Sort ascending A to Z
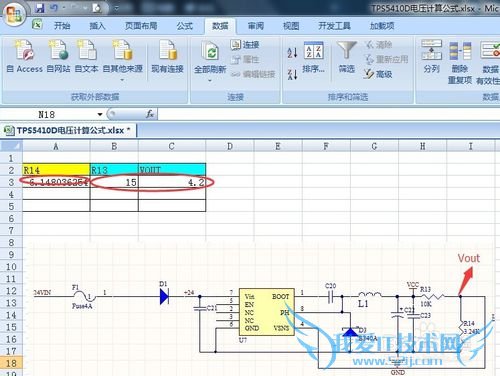 [292, 52]
